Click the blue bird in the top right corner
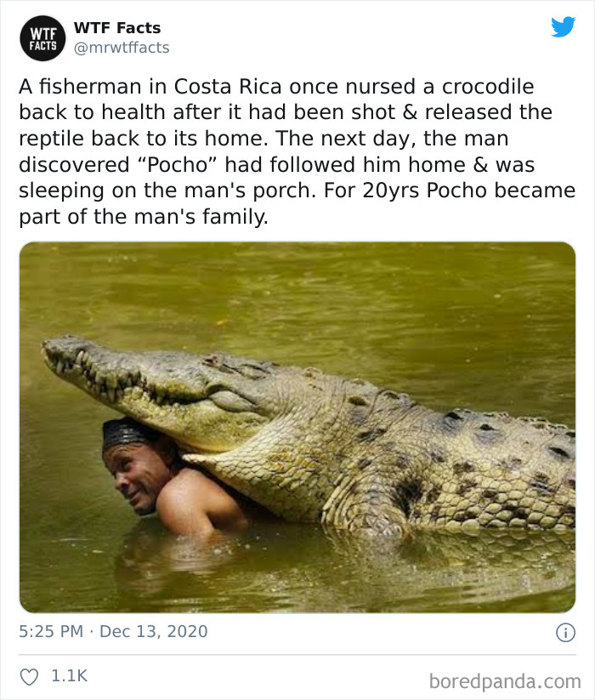Screen dimensions: 595x700 tap(564, 26)
